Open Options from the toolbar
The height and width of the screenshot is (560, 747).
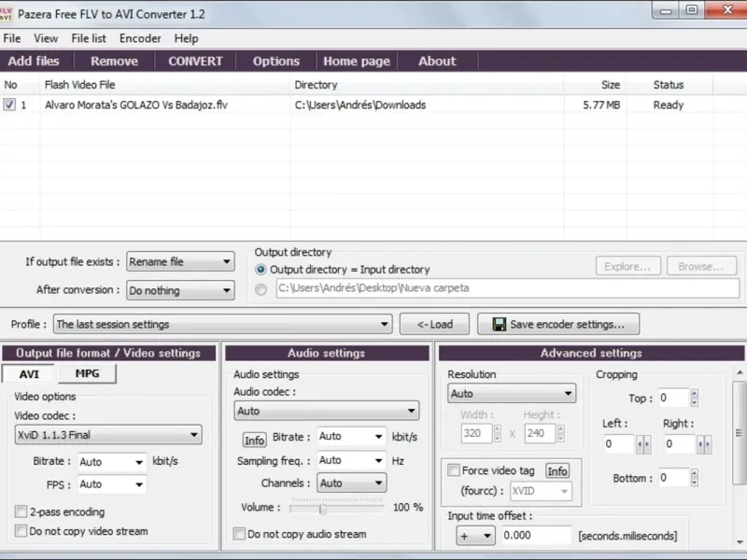276,61
